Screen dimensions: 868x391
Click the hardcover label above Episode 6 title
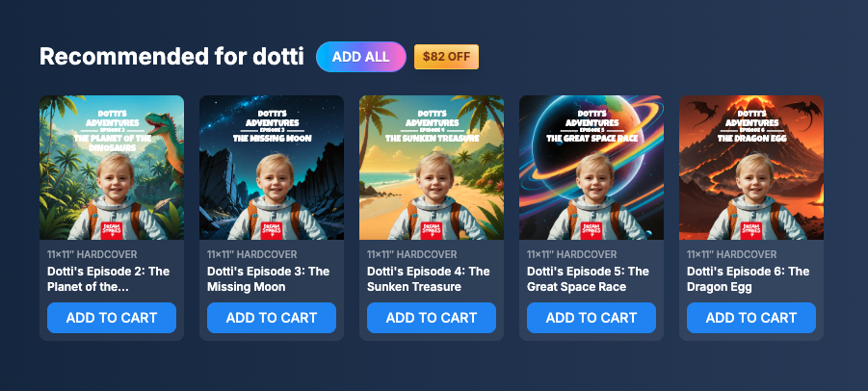pyautogui.click(x=732, y=255)
